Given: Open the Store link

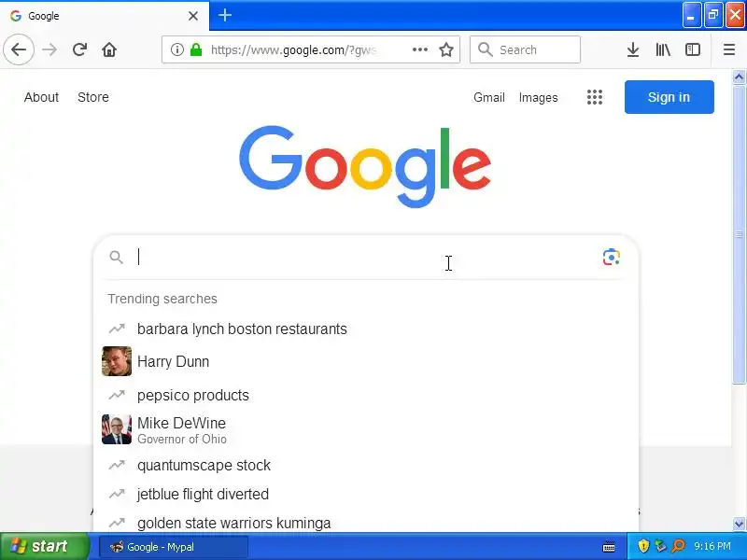Looking at the screenshot, I should (92, 97).
